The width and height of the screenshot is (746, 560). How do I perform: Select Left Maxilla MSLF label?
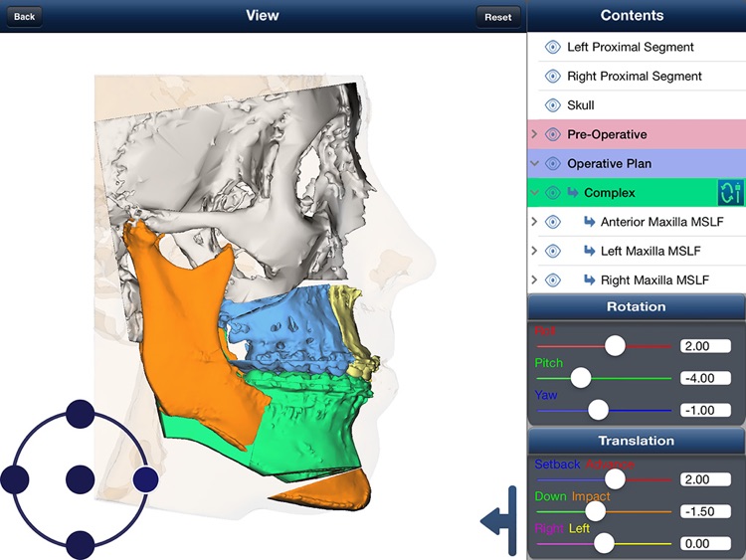[651, 251]
